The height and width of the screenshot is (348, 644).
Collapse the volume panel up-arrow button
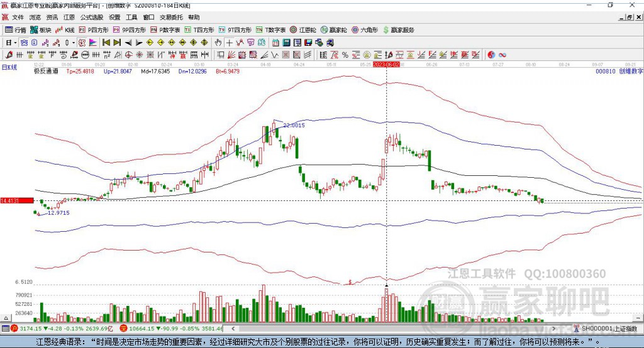point(6,318)
